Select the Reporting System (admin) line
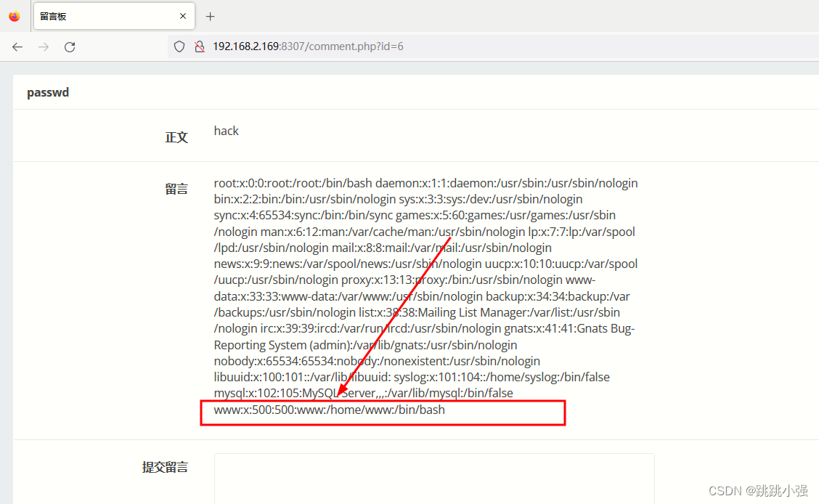The image size is (819, 504). (x=366, y=345)
